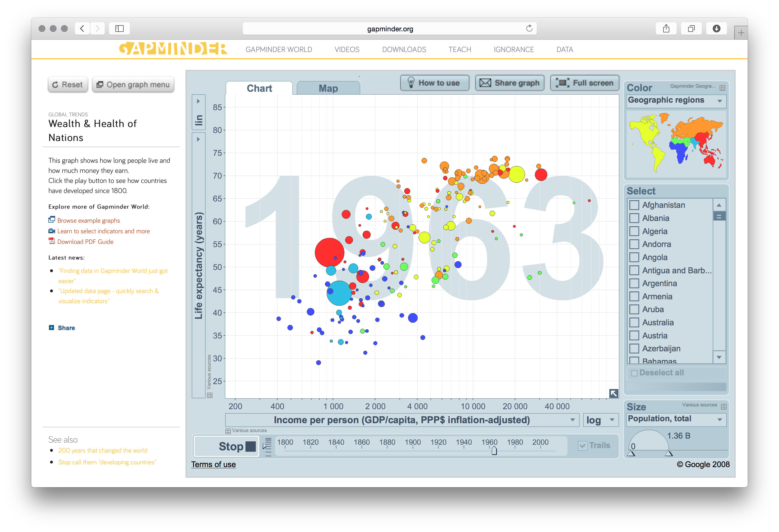Select the Afghanistan checkbox
Screen dimensions: 779x532
click(x=634, y=205)
